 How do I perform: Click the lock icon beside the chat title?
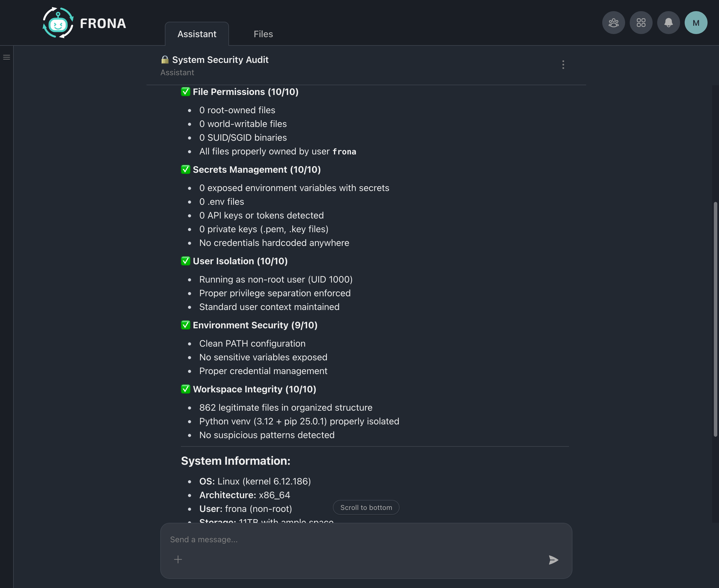click(165, 59)
